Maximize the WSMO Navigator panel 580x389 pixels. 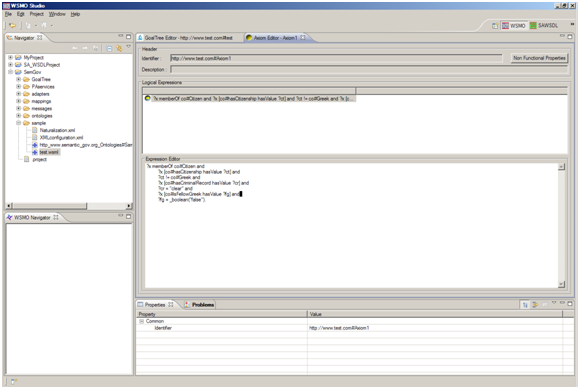tap(128, 216)
